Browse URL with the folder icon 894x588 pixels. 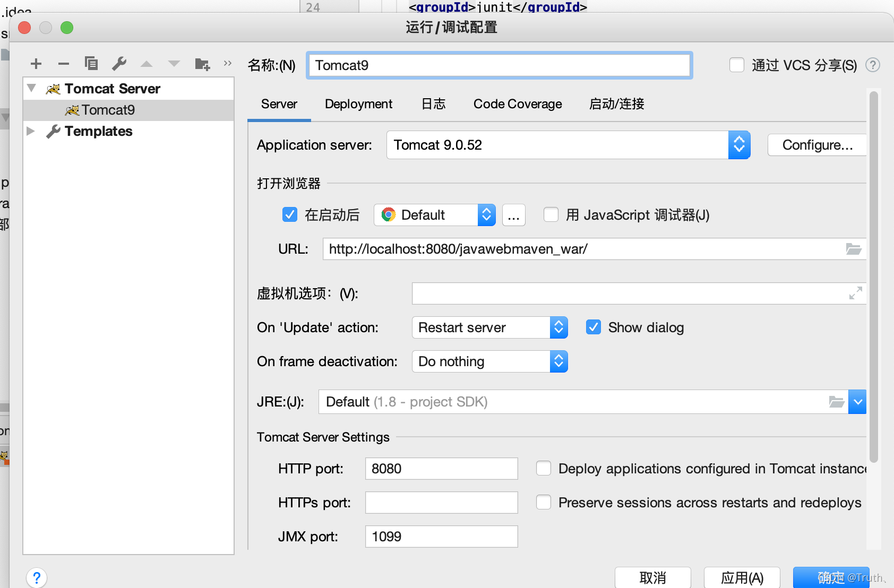tap(854, 249)
